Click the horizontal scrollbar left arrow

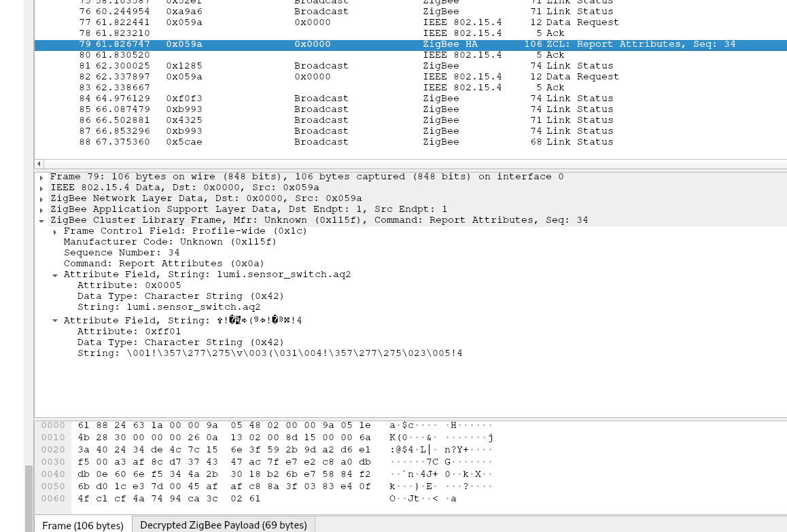[x=39, y=164]
